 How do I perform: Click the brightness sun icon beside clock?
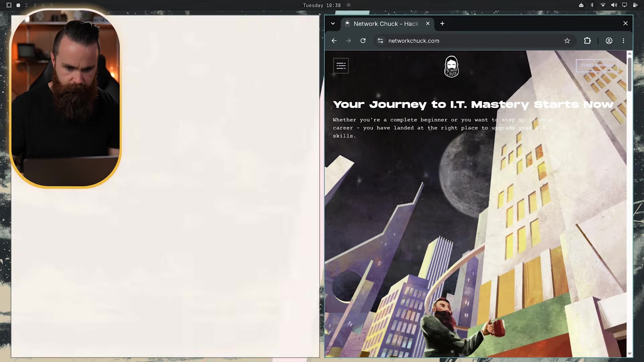349,5
